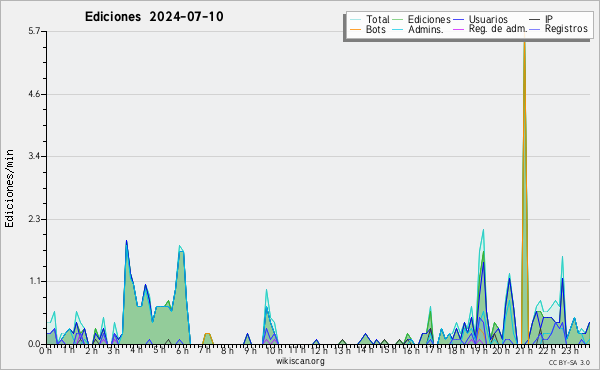600x370 pixels.
Task: Click the y-axis value 5.7
Action: tap(34, 31)
